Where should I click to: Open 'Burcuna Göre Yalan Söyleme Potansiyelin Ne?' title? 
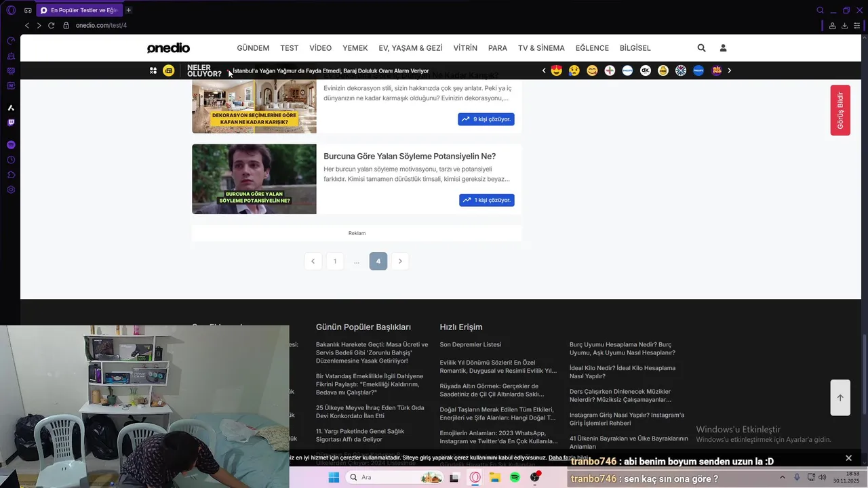tap(410, 156)
